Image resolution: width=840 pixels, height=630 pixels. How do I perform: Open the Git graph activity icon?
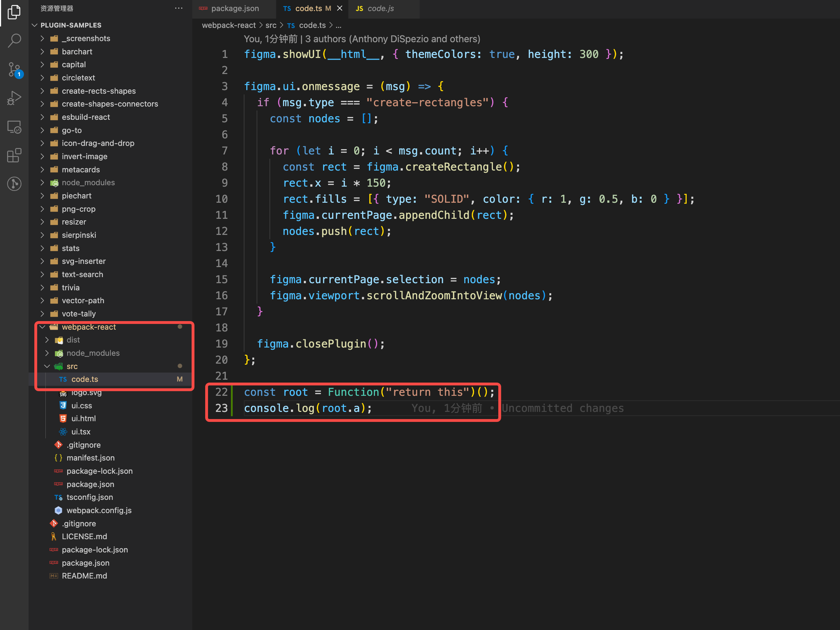point(14,184)
